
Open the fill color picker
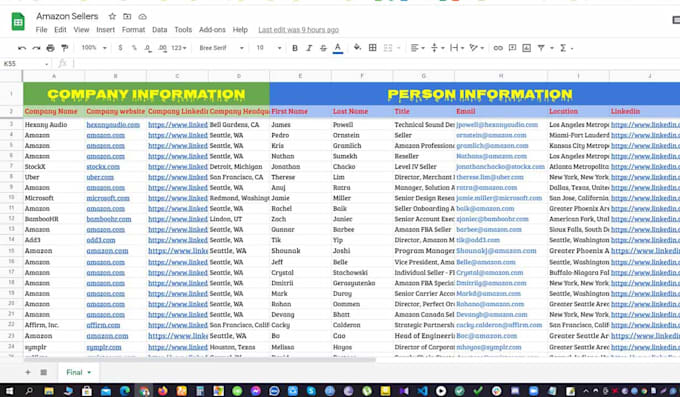pyautogui.click(x=357, y=48)
